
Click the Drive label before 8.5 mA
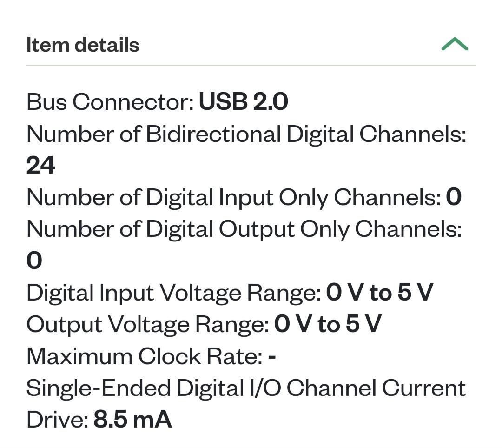coord(57,419)
